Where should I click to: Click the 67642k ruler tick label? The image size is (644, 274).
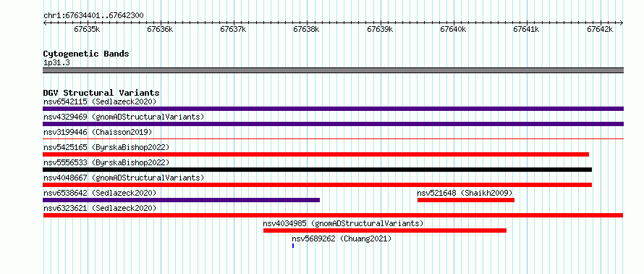coord(600,29)
